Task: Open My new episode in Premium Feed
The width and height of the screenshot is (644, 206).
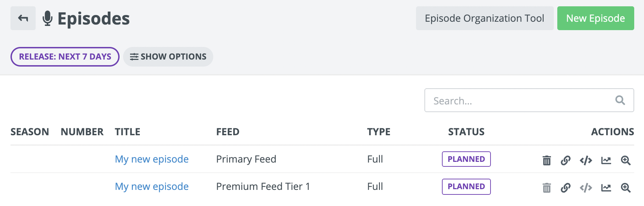Action: pos(152,186)
